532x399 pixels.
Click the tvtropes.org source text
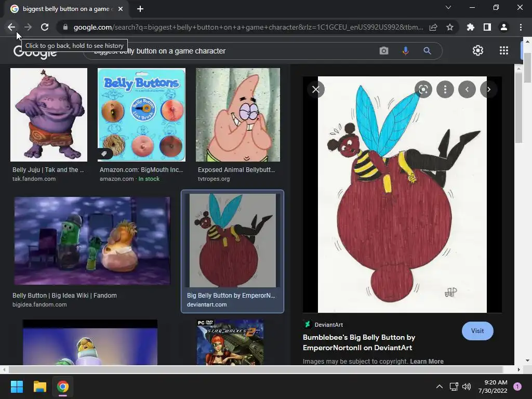[214, 179]
